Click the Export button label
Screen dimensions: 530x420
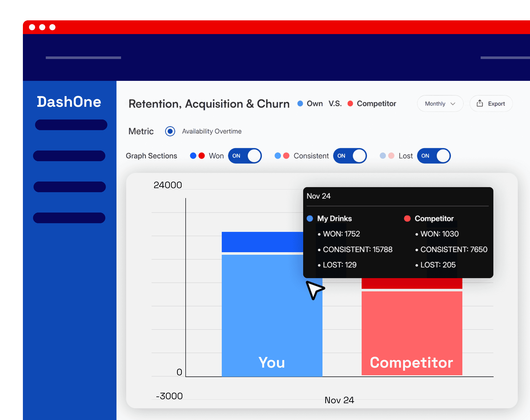496,104
